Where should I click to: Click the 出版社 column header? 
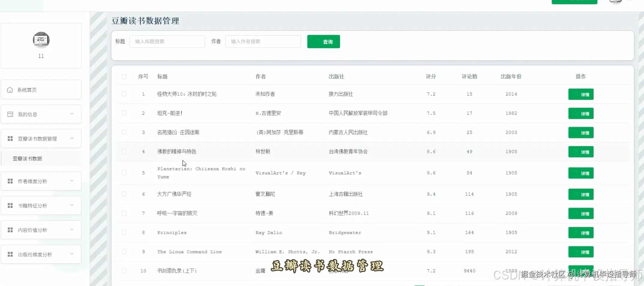click(x=336, y=77)
